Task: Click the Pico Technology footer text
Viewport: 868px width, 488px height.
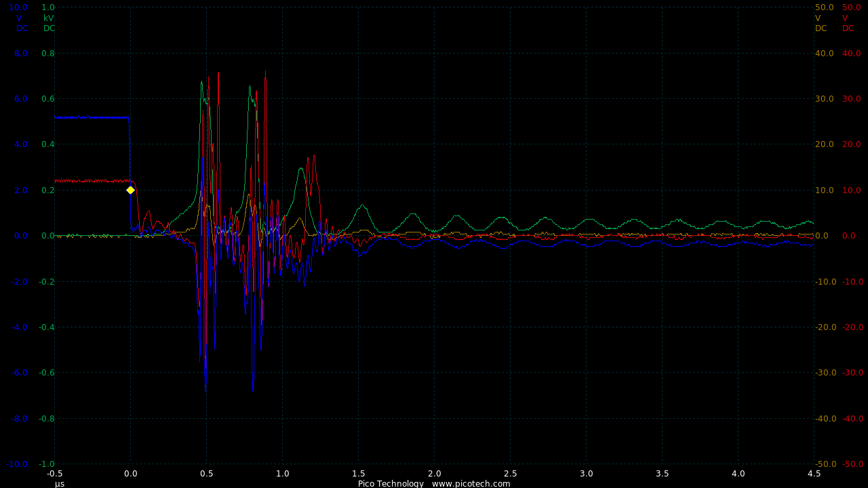Action: coord(391,483)
